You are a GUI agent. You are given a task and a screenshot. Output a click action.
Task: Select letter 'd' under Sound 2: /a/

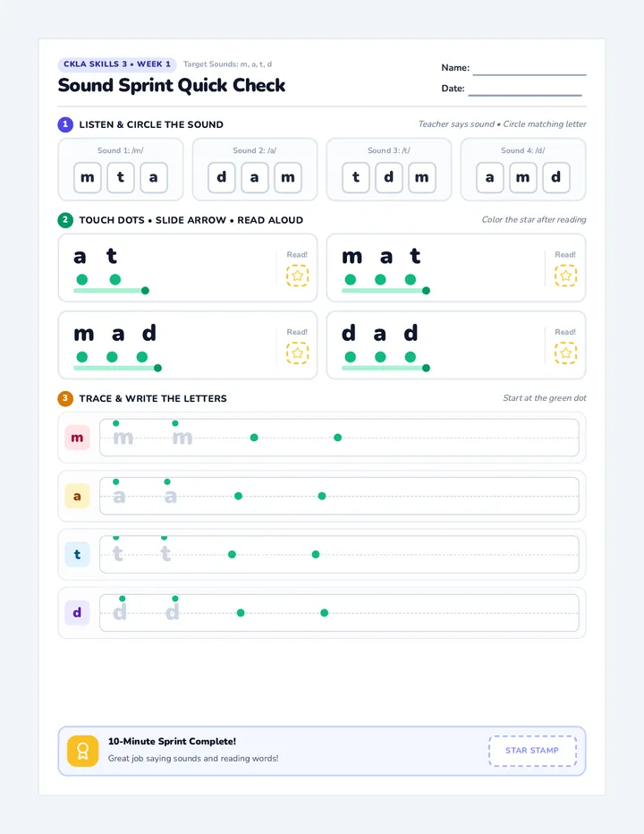tap(221, 178)
